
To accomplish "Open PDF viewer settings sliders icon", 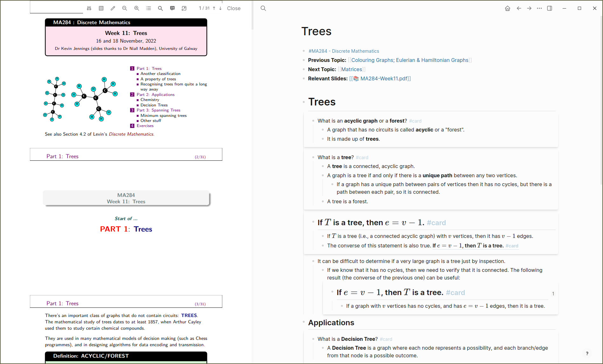I will (89, 8).
